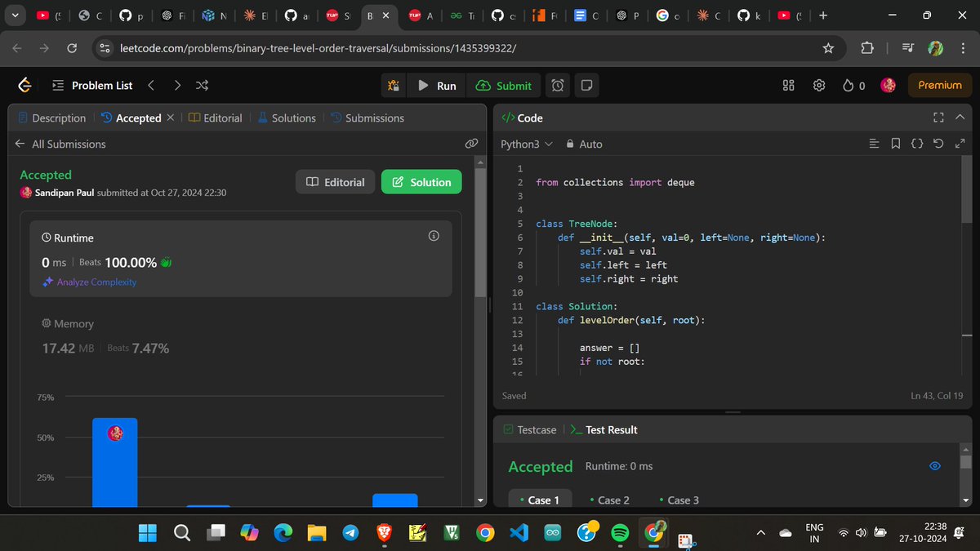Image resolution: width=980 pixels, height=551 pixels.
Task: Open the notes sticky icon
Action: tap(586, 85)
